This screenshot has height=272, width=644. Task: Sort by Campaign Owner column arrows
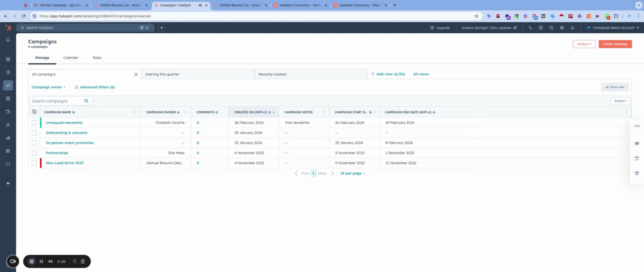pos(186,112)
